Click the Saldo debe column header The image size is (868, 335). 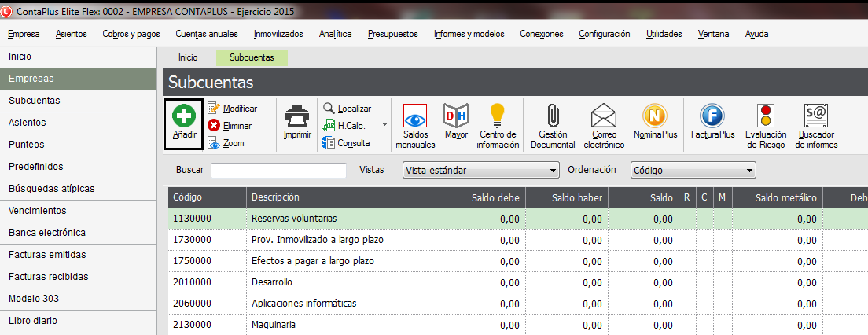[484, 197]
